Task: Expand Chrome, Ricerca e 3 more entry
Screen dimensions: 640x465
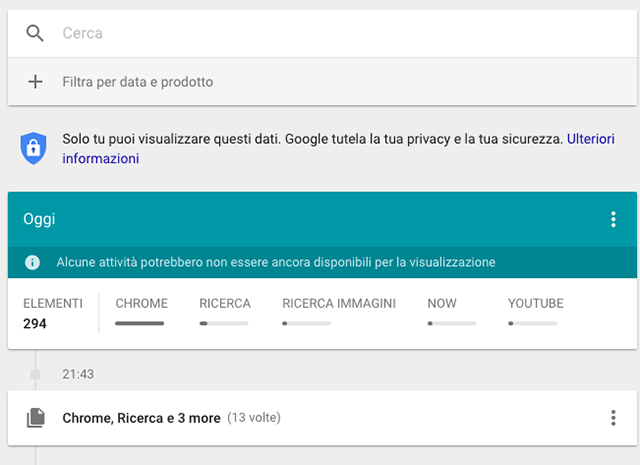Action: click(141, 418)
